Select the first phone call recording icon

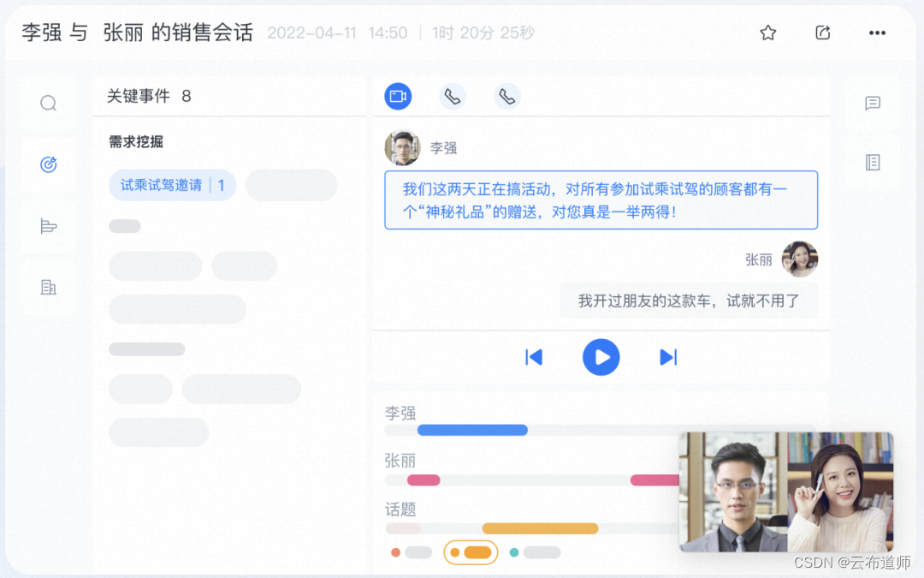click(x=452, y=96)
